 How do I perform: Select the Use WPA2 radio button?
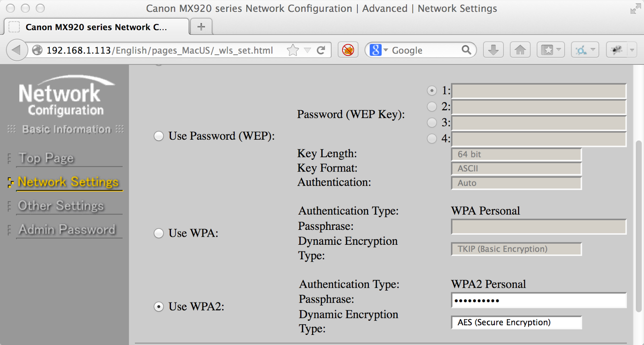(x=159, y=307)
